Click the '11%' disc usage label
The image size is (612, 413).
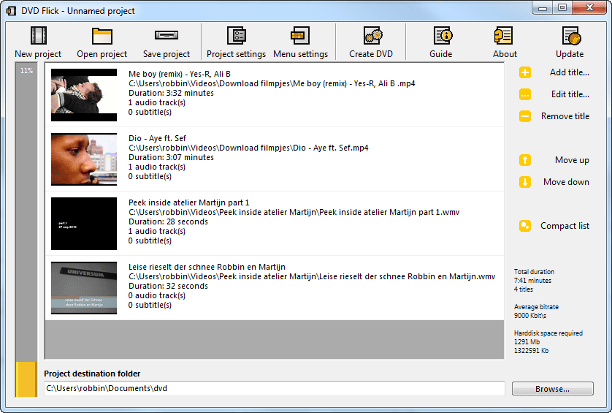coord(27,71)
